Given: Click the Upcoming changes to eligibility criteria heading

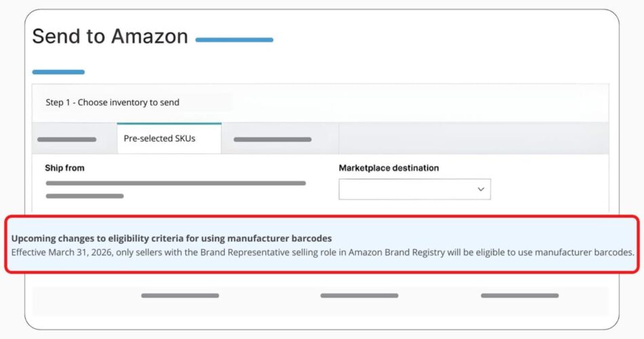Looking at the screenshot, I should point(172,239).
